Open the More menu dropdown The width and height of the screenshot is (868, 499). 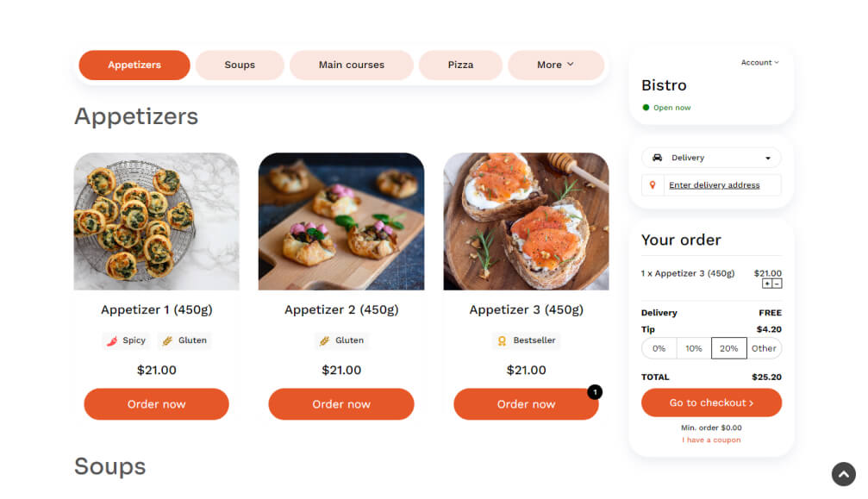[x=556, y=65]
